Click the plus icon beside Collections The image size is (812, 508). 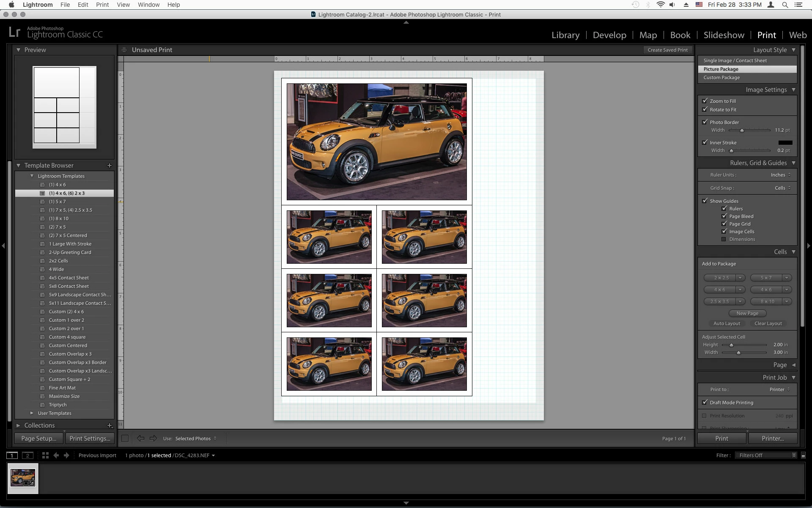coord(110,425)
